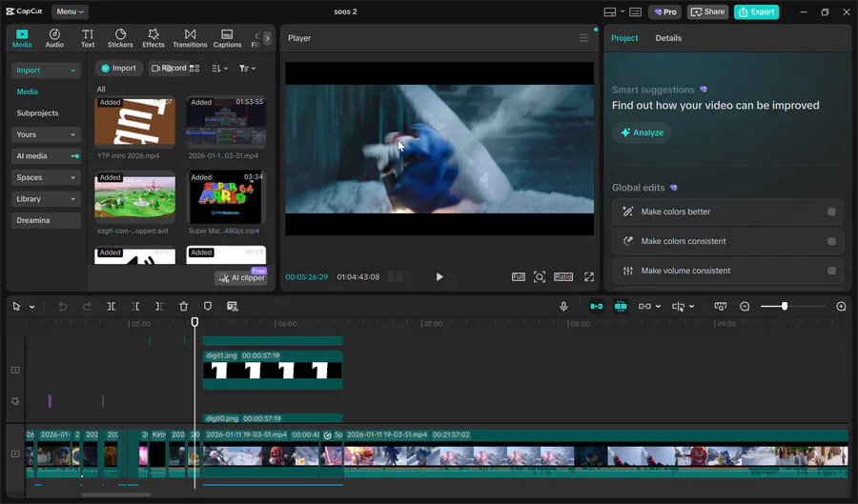This screenshot has width=858, height=504.
Task: Open selection tool dropdown arrow
Action: point(31,307)
